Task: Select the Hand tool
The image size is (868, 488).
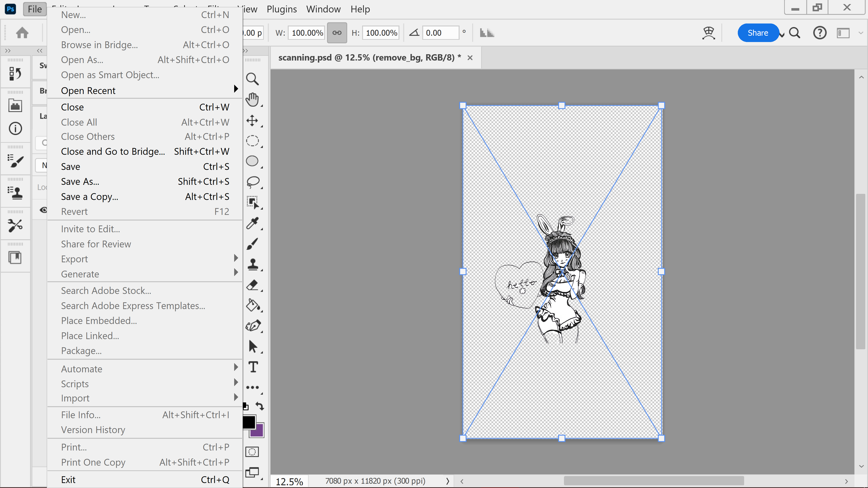Action: pyautogui.click(x=252, y=100)
